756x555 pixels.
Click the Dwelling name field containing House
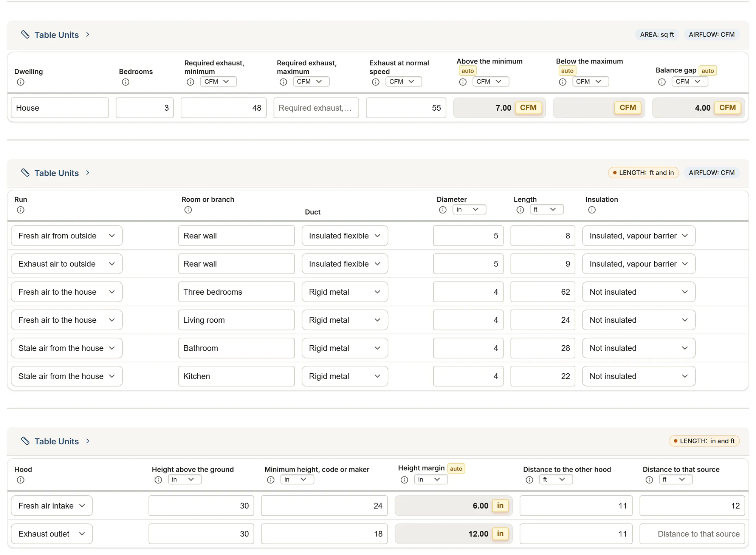pyautogui.click(x=60, y=108)
